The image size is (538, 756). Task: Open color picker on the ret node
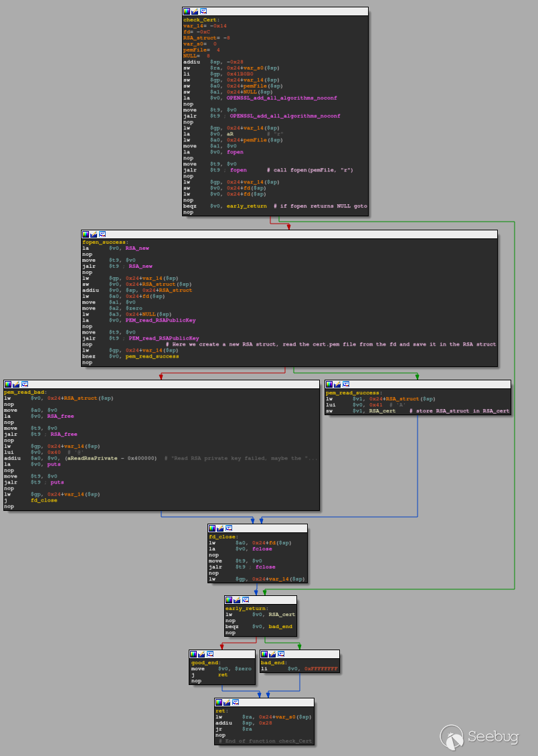218,702
